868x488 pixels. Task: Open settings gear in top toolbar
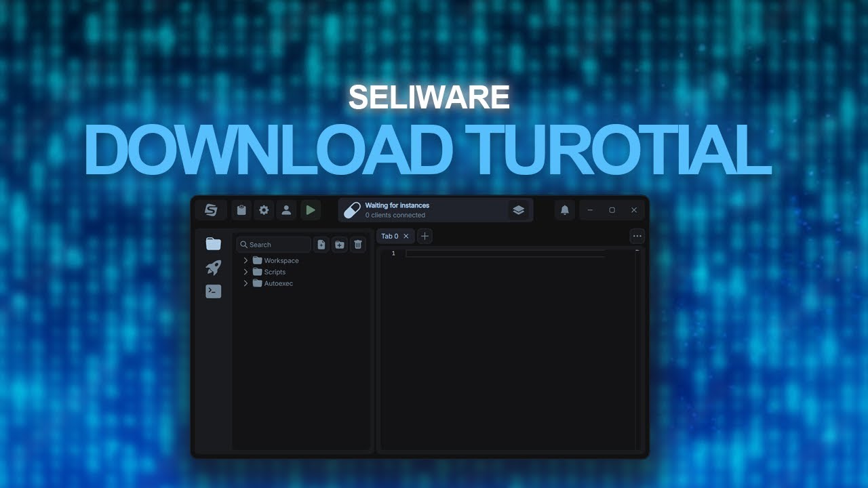coord(264,210)
